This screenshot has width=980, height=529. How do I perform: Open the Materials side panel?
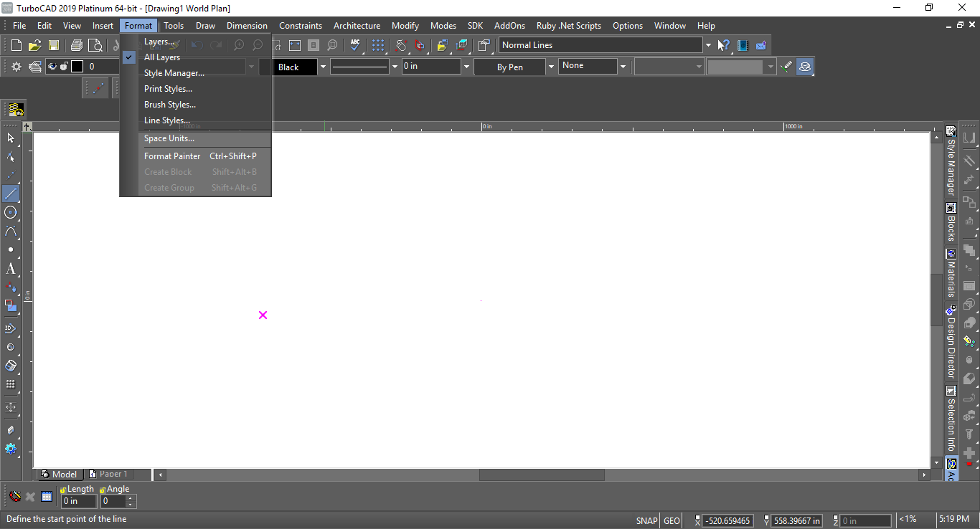[x=951, y=273]
